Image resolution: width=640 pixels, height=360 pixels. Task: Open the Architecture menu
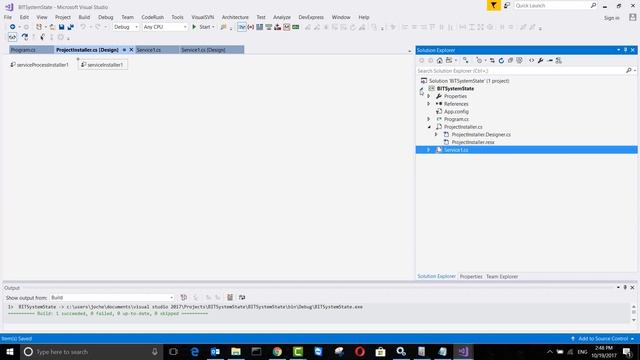(235, 17)
